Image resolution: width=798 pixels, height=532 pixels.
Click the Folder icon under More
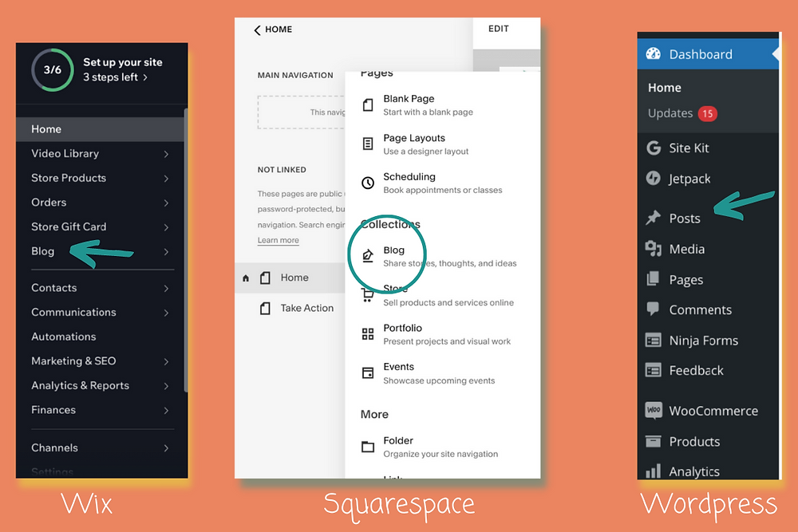click(367, 447)
